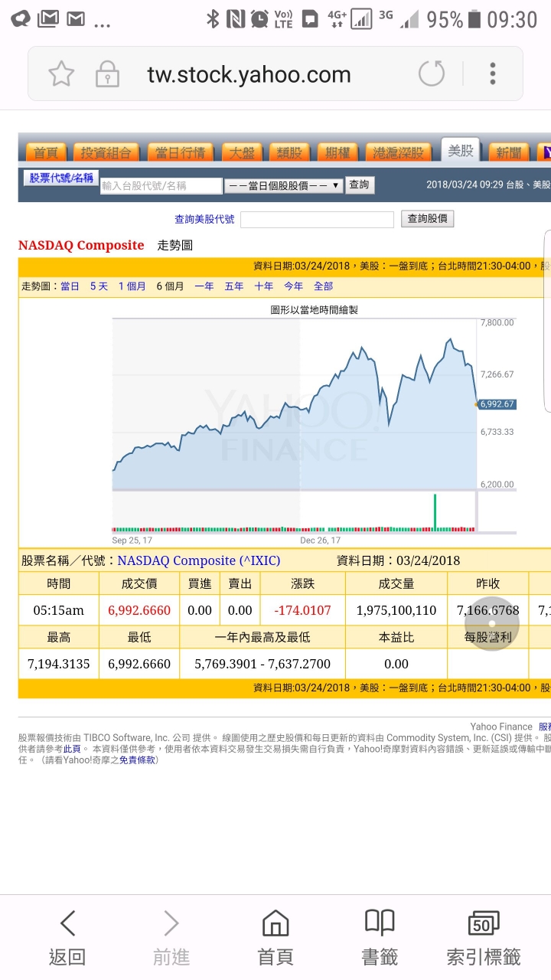The height and width of the screenshot is (980, 551).
Task: Tap the alarm clock status icon
Action: point(260,19)
